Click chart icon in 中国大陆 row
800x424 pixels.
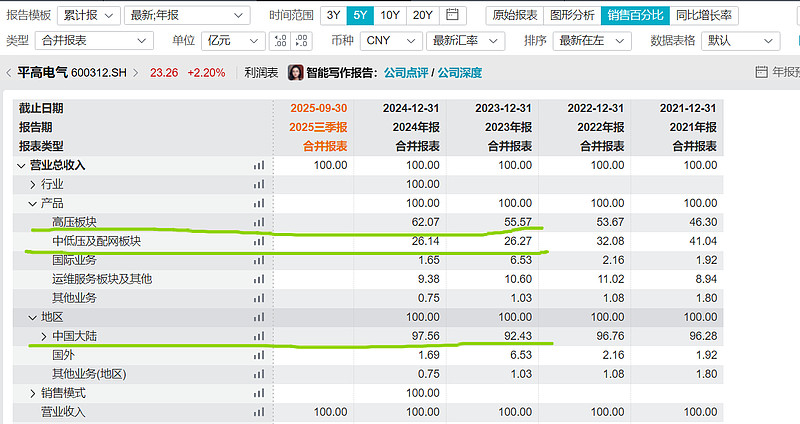[259, 336]
